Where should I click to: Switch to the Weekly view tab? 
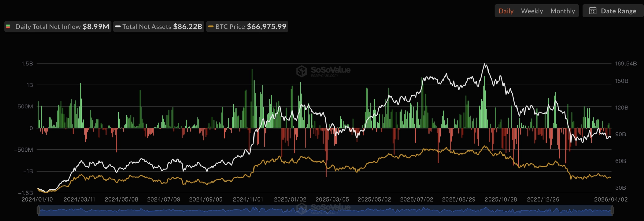click(532, 11)
